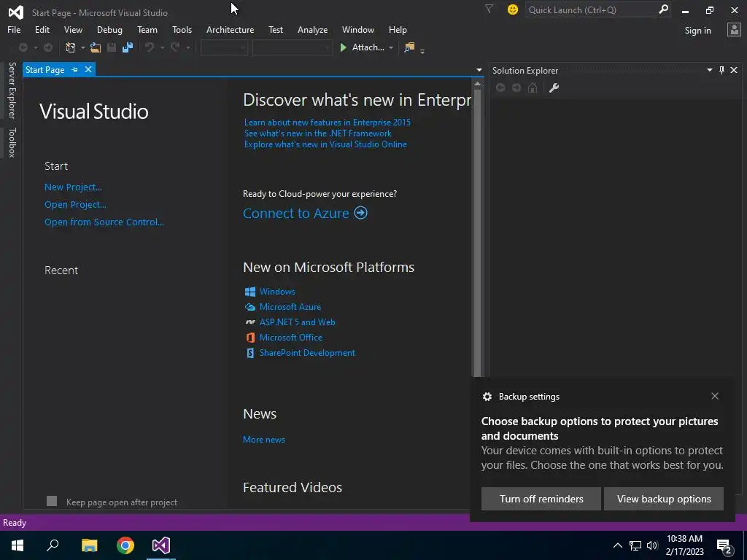Open Google Chrome from taskbar
This screenshot has width=747, height=560.
125,545
